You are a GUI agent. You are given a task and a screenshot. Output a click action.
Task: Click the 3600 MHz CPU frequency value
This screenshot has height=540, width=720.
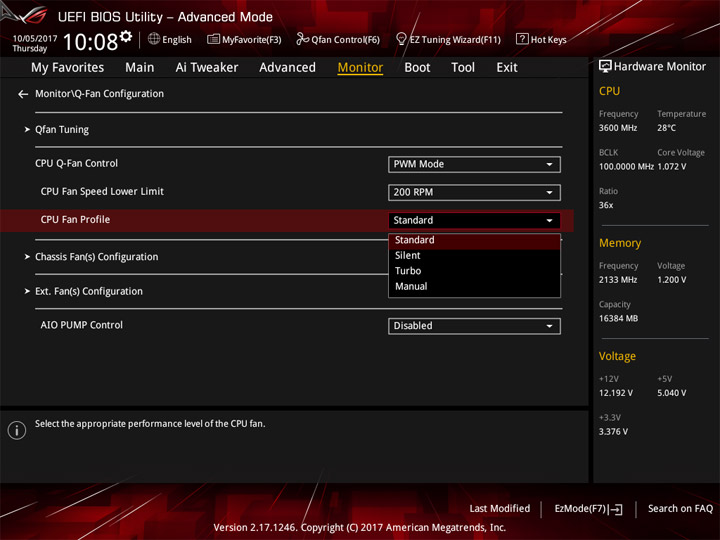(x=618, y=128)
